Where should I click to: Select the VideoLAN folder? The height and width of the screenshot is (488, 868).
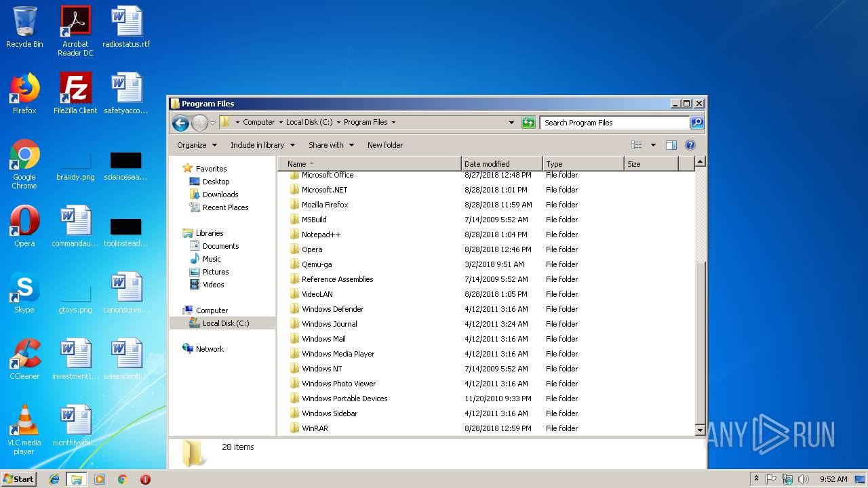317,294
